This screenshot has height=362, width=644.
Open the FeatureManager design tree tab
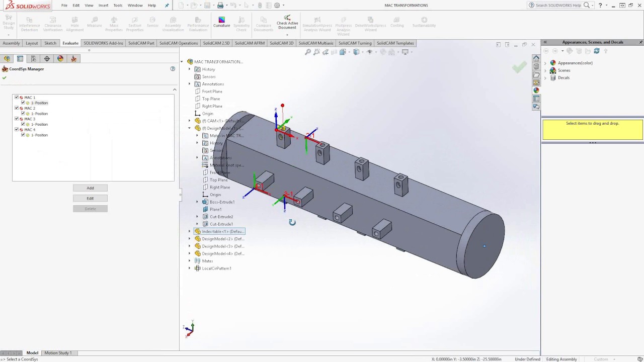pos(7,58)
